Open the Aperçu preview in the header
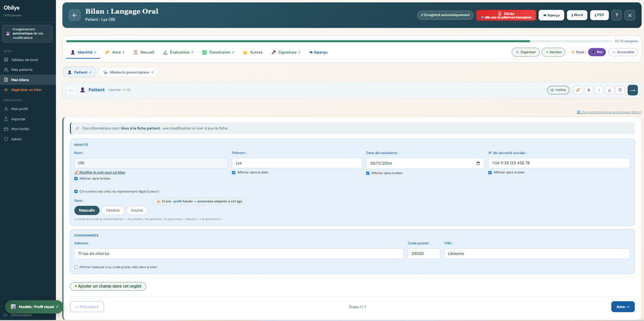Screen dimensions: 644x321 [x=551, y=15]
